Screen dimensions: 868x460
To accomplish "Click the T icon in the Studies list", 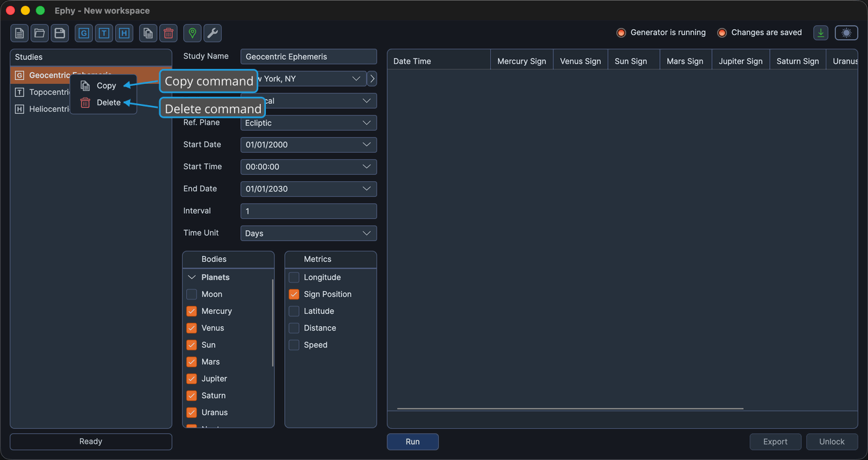I will click(x=20, y=92).
